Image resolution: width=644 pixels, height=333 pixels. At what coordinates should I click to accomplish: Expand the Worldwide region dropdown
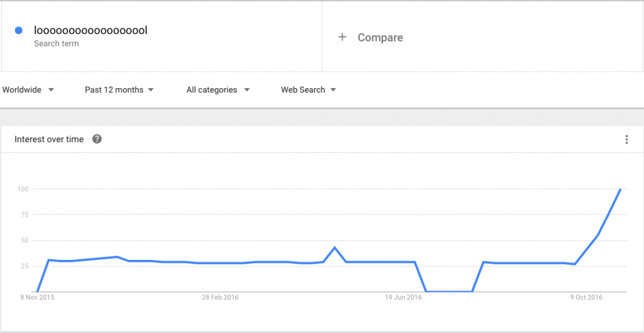coord(28,89)
